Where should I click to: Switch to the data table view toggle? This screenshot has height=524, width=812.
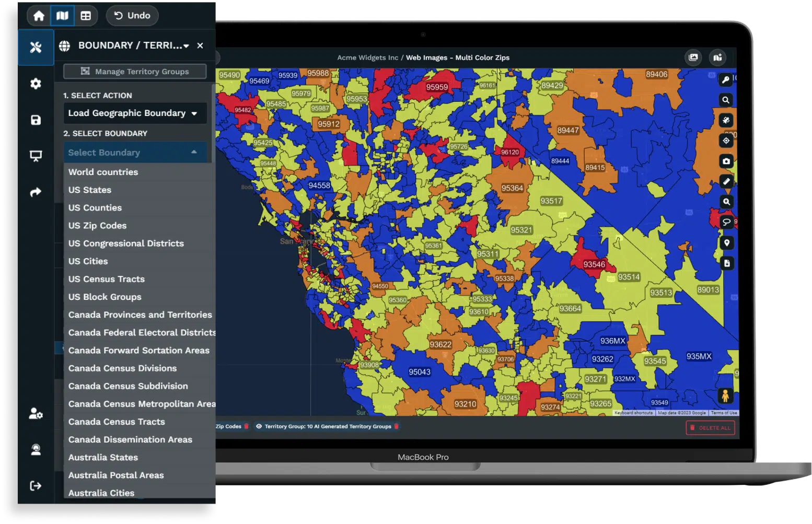coord(86,16)
